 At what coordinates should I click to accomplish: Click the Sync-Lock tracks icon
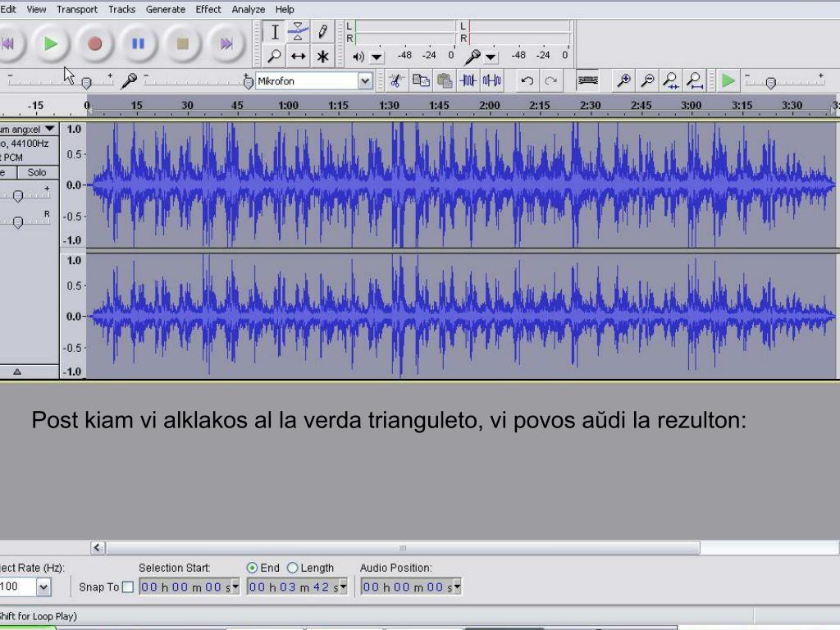coord(587,81)
